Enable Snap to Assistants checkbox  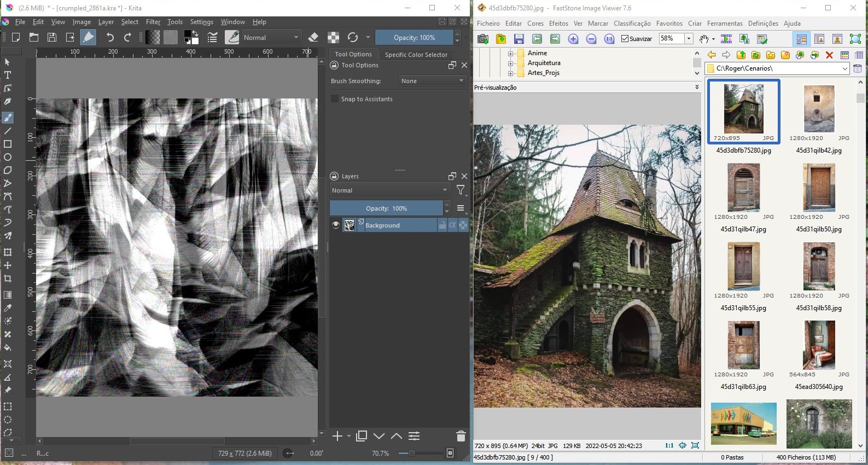pos(335,99)
